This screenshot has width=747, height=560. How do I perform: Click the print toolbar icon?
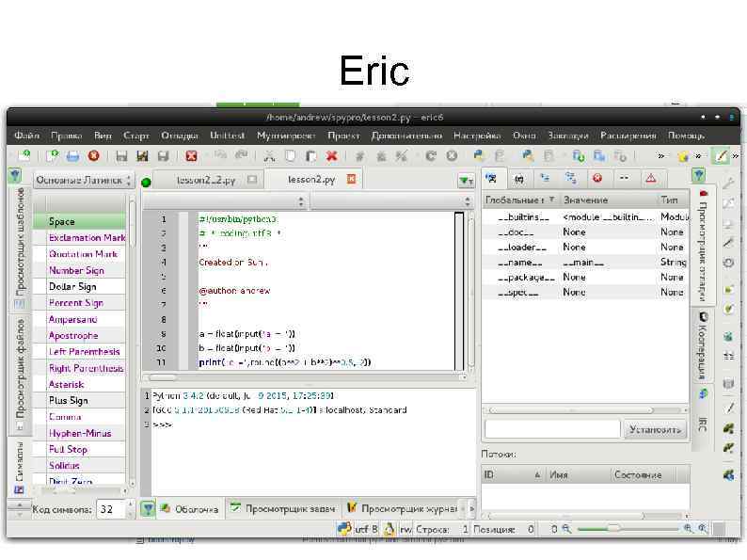[x=72, y=156]
